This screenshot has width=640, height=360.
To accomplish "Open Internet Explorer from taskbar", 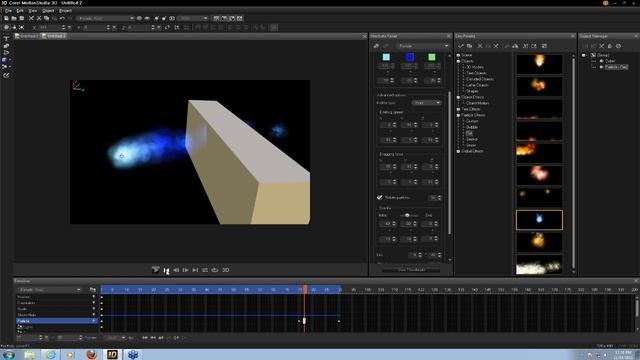I will (51, 354).
